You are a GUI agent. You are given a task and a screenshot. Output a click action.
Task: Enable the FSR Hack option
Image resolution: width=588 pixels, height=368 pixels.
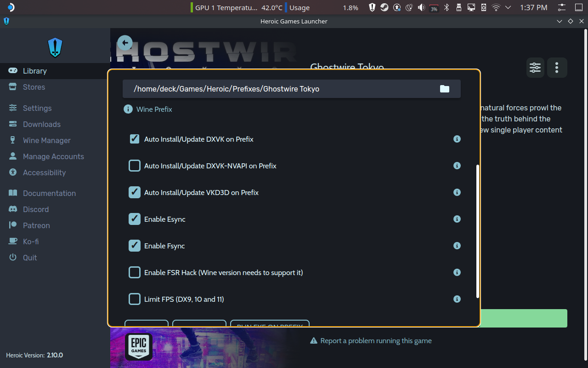click(134, 272)
